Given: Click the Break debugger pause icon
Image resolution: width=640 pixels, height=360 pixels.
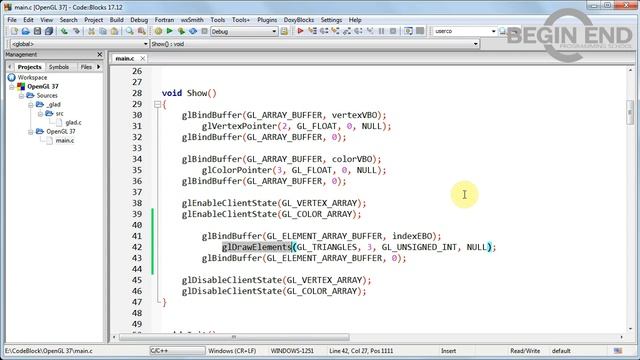Looking at the screenshot, I should coord(382,31).
